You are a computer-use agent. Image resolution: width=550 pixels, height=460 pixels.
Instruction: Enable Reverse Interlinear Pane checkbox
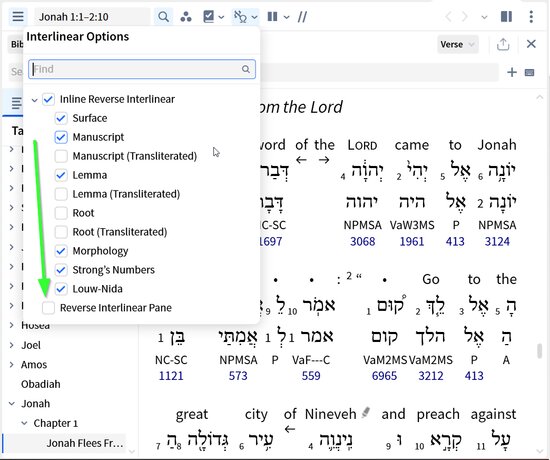[48, 308]
